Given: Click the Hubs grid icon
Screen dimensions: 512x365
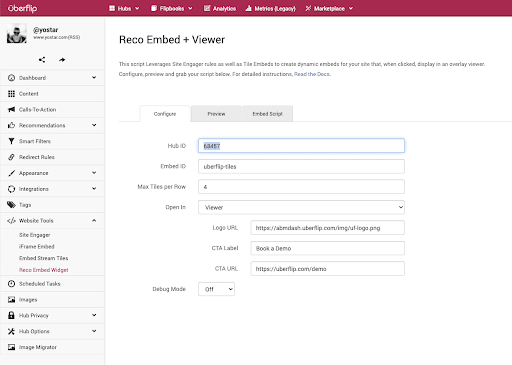Looking at the screenshot, I should 112,8.
